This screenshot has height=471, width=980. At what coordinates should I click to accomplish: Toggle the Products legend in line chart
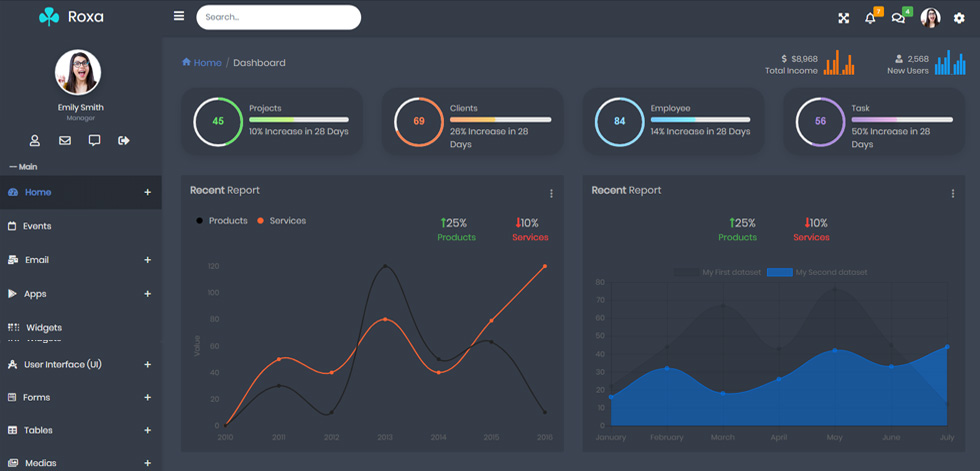pos(221,221)
